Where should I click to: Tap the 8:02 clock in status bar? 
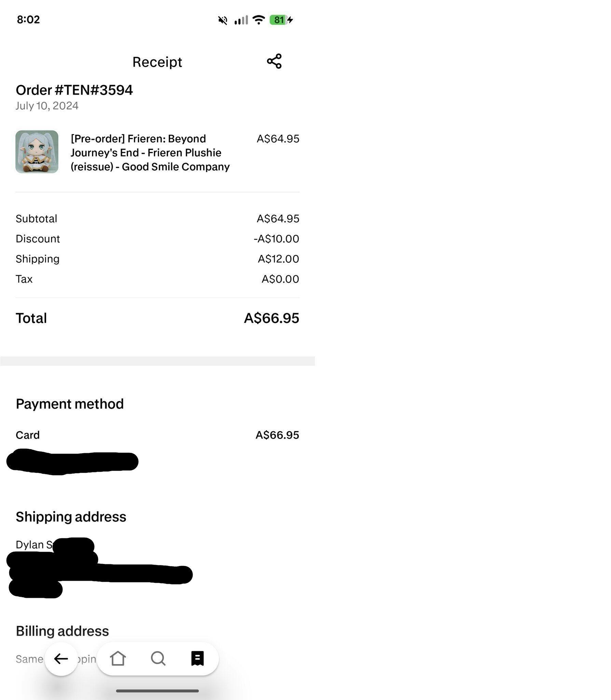pos(28,19)
